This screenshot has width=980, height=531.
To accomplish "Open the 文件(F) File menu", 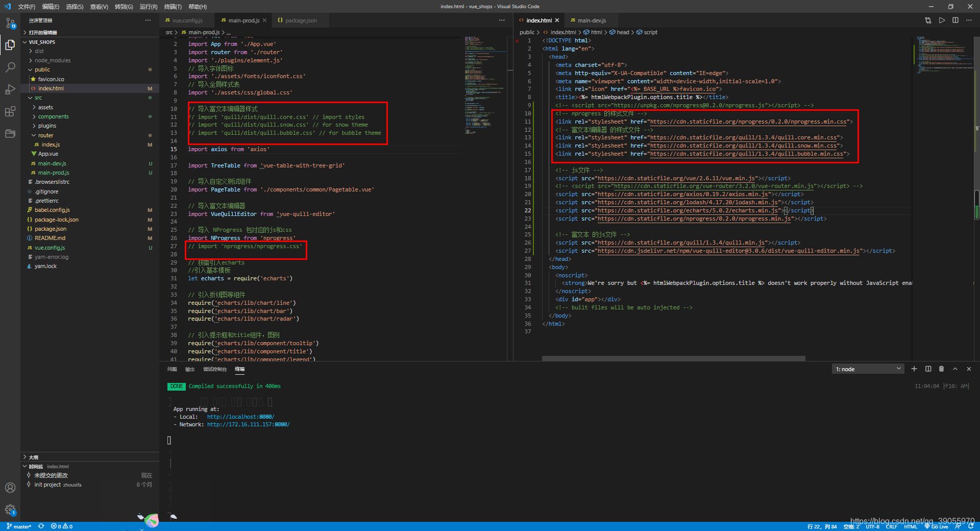I will click(x=27, y=7).
